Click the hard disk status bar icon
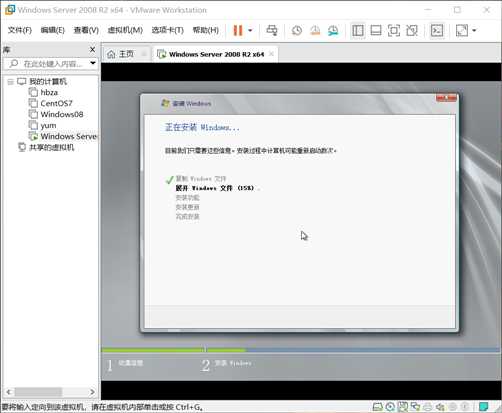502x413 pixels. coord(377,407)
